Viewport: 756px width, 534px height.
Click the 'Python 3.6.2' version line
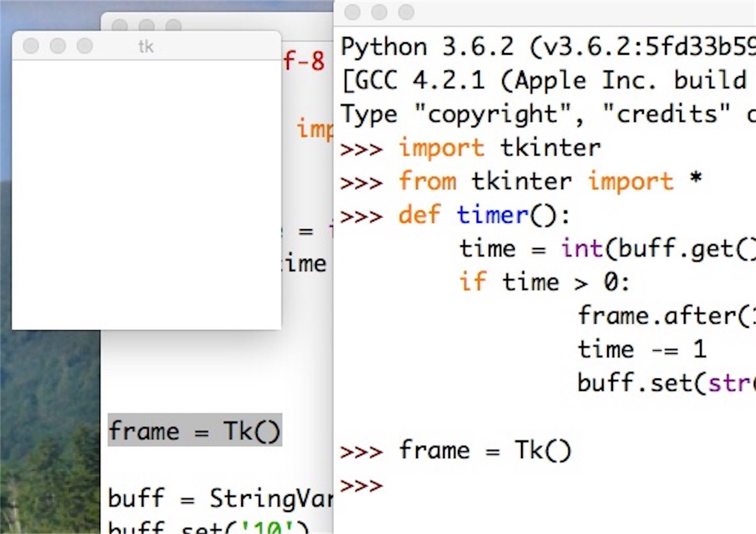(548, 47)
